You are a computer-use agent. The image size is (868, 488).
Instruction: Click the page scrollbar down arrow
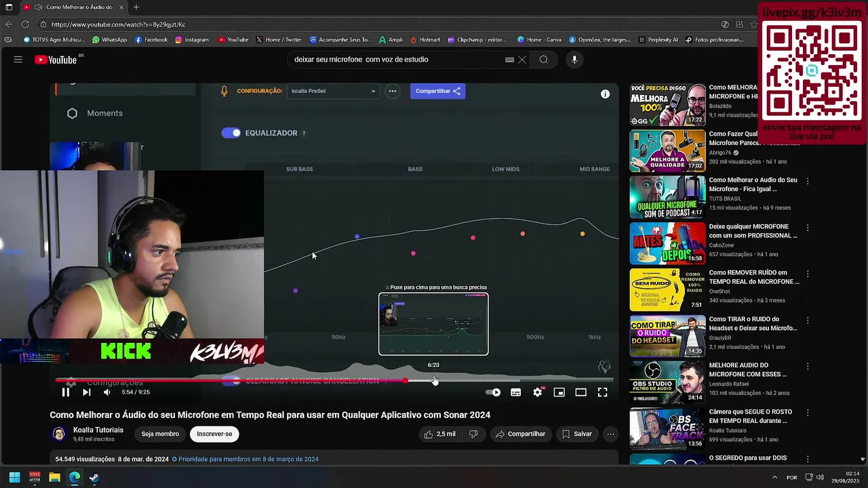[863, 459]
